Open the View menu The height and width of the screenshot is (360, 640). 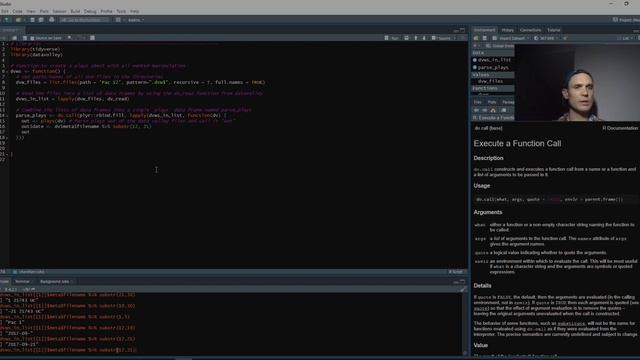tap(31, 11)
